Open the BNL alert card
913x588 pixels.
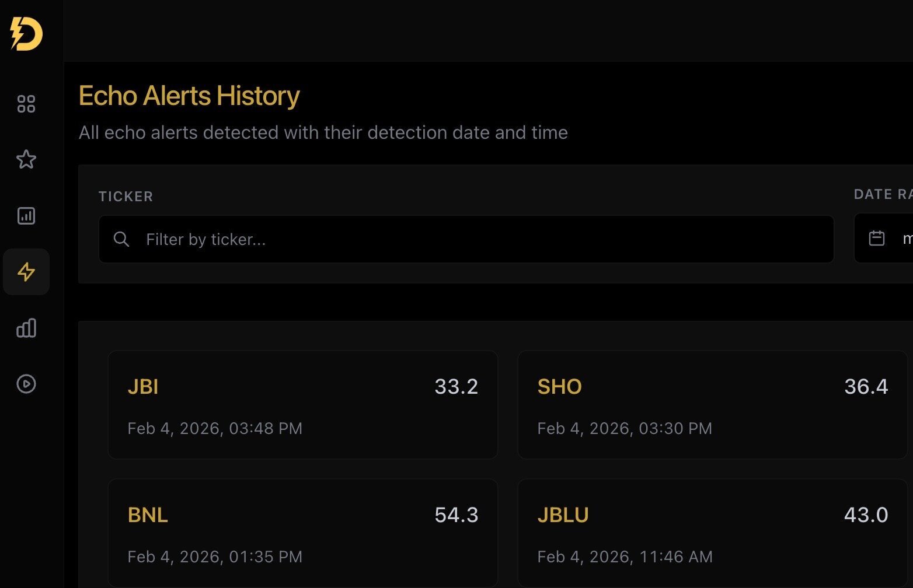pos(302,533)
